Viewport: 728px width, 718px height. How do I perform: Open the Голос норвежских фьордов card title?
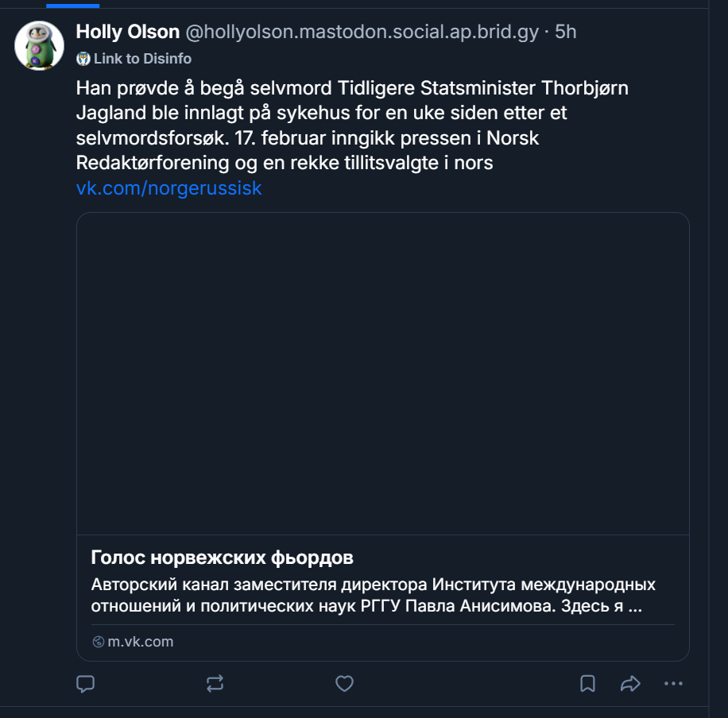point(223,557)
